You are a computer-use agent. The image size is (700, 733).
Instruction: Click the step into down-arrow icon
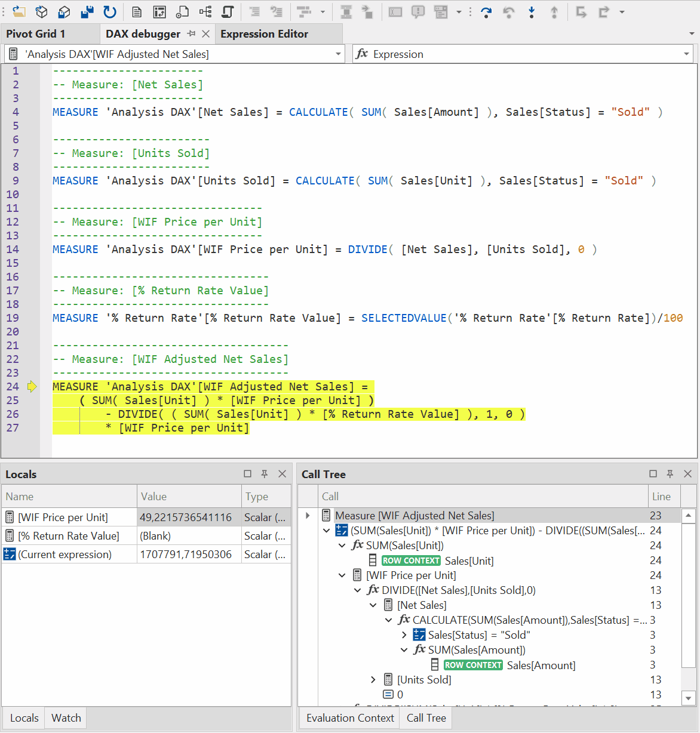532,11
